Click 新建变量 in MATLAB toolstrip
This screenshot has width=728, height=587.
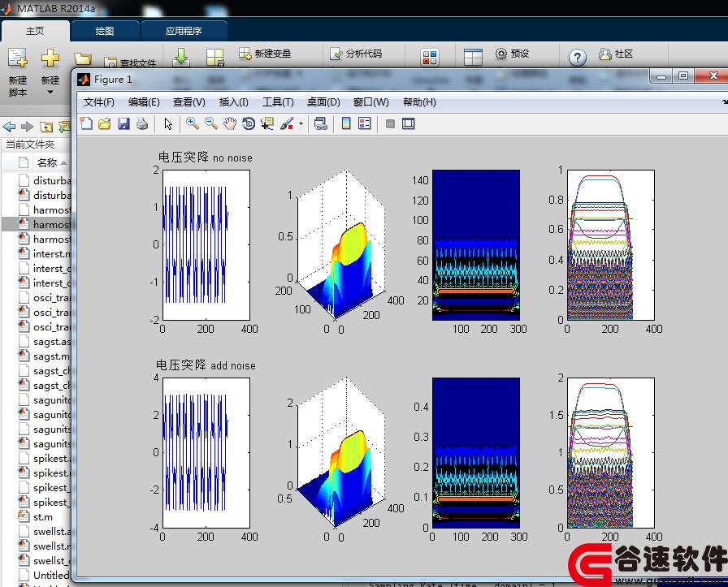[x=265, y=54]
